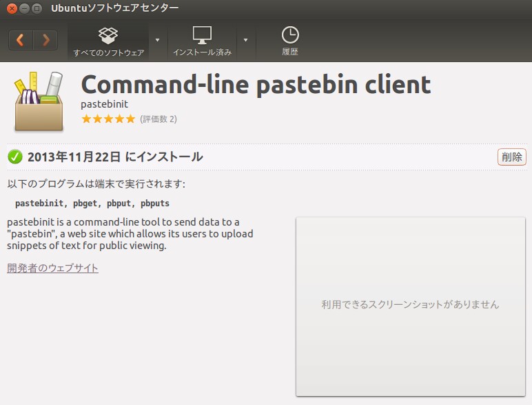Click the green installed checkmark icon
Image resolution: width=532 pixels, height=405 pixels.
pos(15,157)
